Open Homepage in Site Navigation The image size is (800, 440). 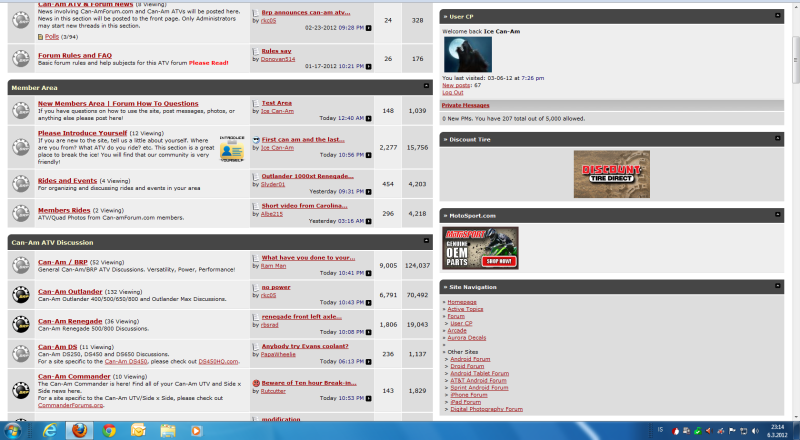462,302
